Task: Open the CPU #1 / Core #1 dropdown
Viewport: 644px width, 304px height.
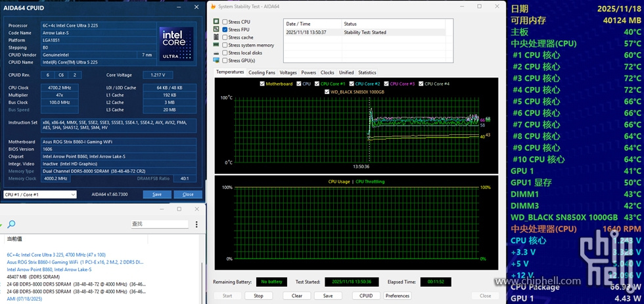Action: coord(39,195)
